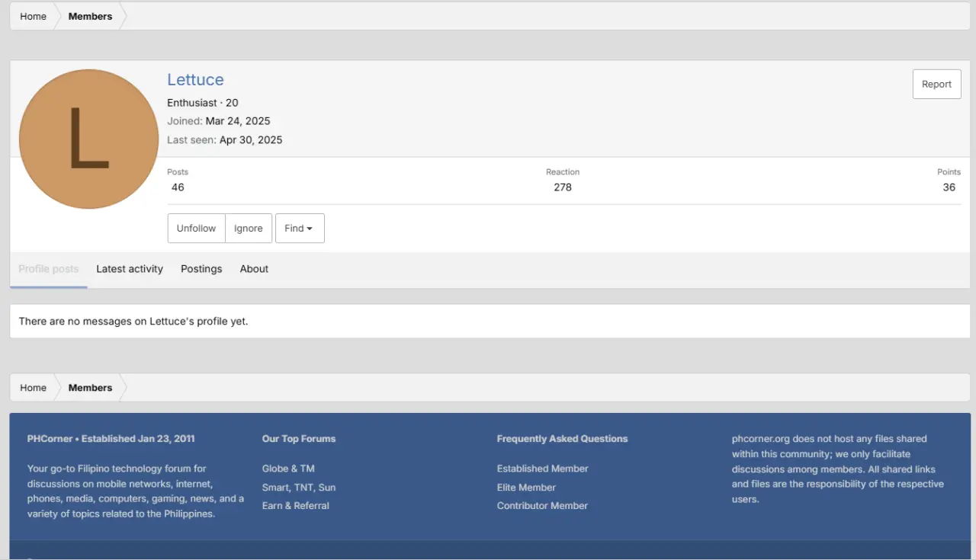This screenshot has height=560, width=976.
Task: Click Lettuce's round L avatar
Action: coord(88,139)
